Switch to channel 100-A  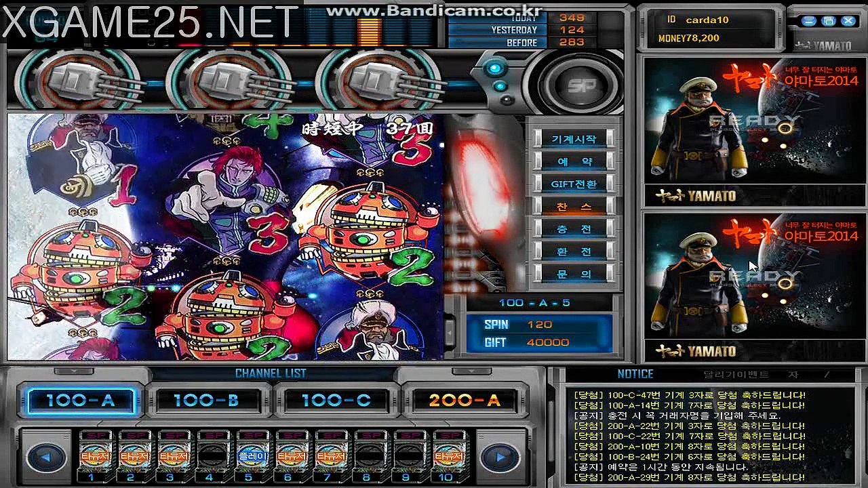click(x=81, y=401)
